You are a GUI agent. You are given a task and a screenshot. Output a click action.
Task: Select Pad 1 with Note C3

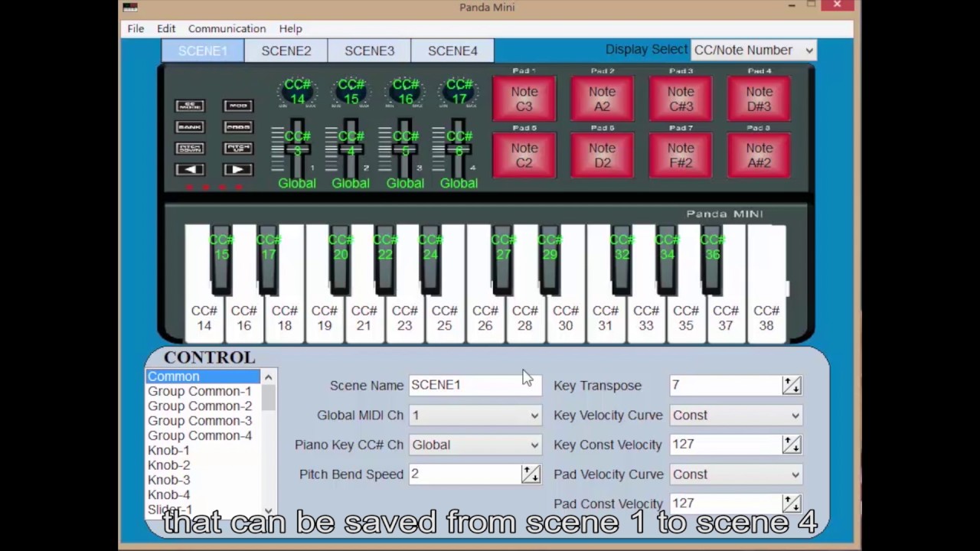[524, 99]
